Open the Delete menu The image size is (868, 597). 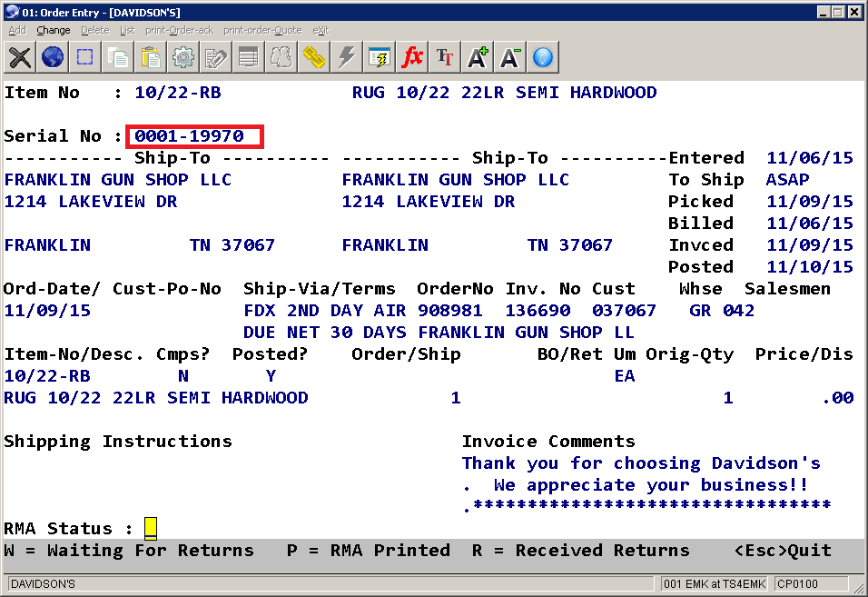pyautogui.click(x=95, y=31)
